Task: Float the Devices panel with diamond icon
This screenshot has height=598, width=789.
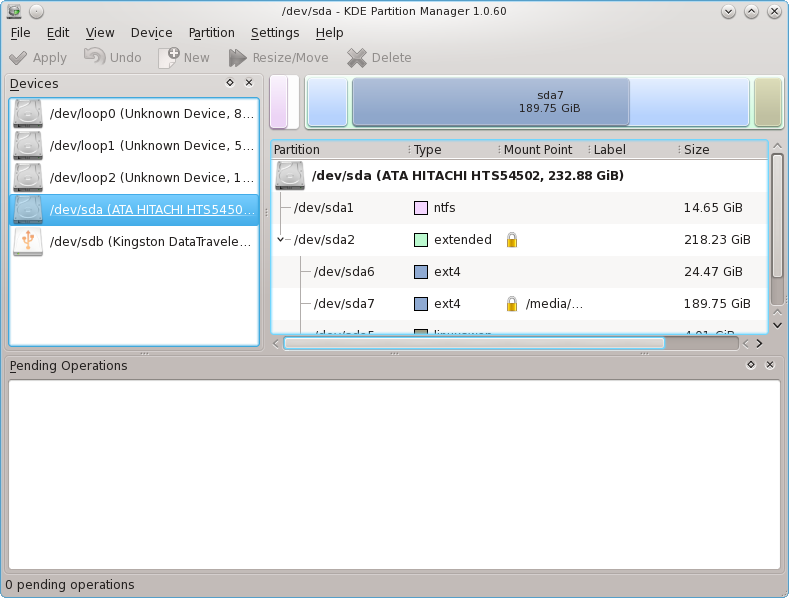Action: point(230,83)
